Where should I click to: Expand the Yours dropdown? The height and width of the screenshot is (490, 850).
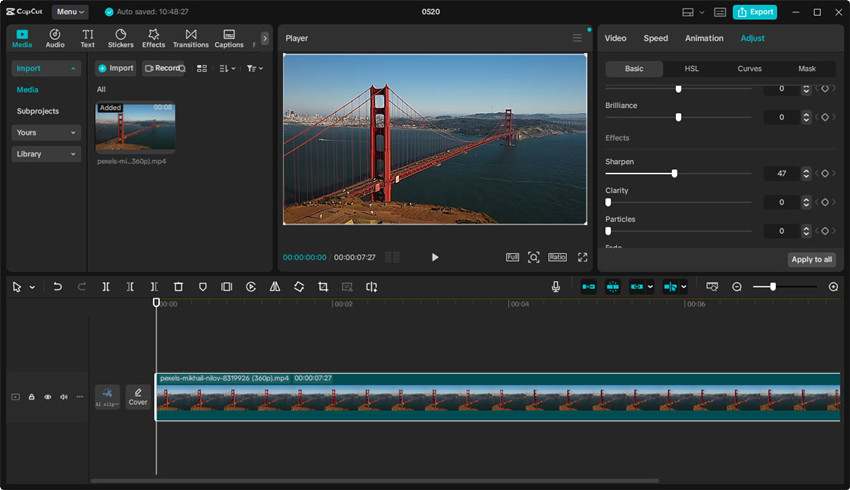click(x=46, y=132)
